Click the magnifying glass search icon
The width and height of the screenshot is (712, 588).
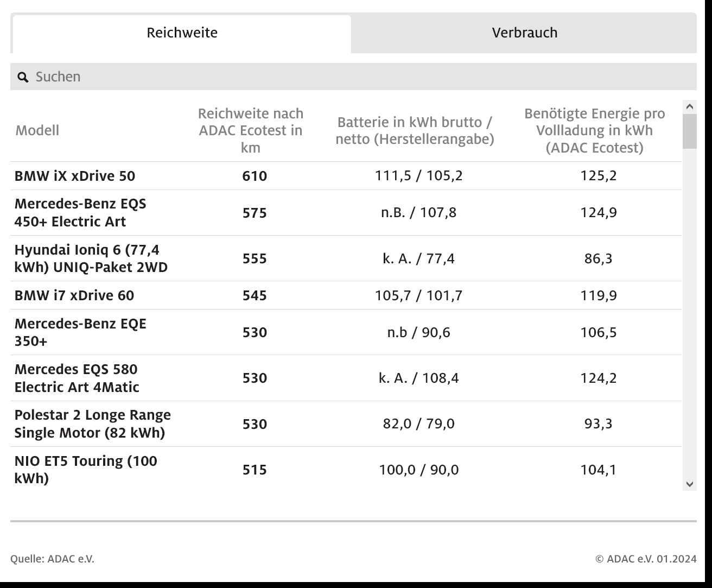pos(23,77)
